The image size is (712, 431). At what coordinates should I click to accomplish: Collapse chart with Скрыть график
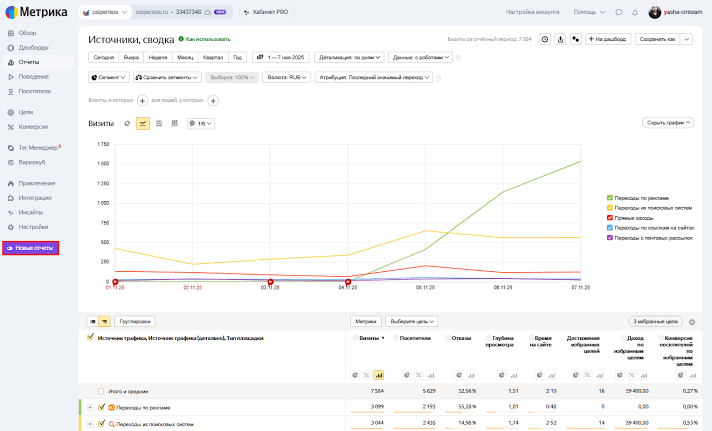point(668,123)
